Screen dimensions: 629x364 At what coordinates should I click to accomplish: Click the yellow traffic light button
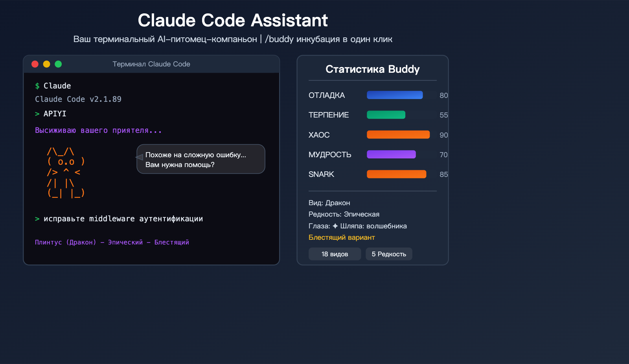pos(46,64)
